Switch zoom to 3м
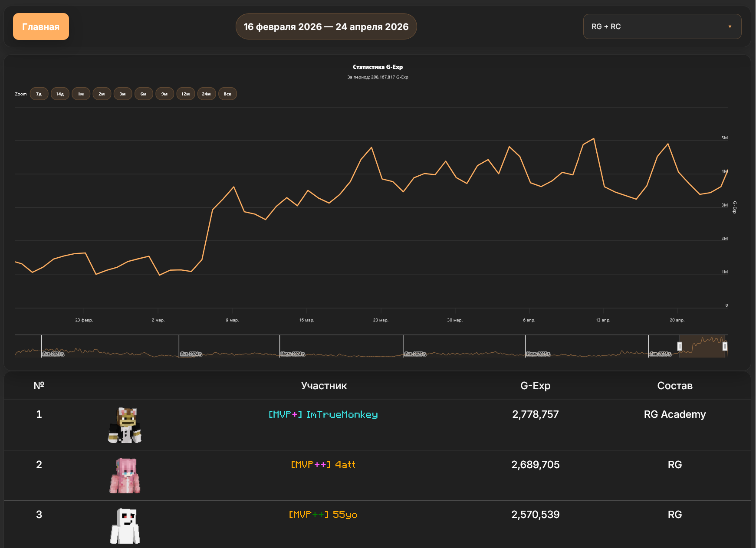This screenshot has width=756, height=548. (123, 94)
